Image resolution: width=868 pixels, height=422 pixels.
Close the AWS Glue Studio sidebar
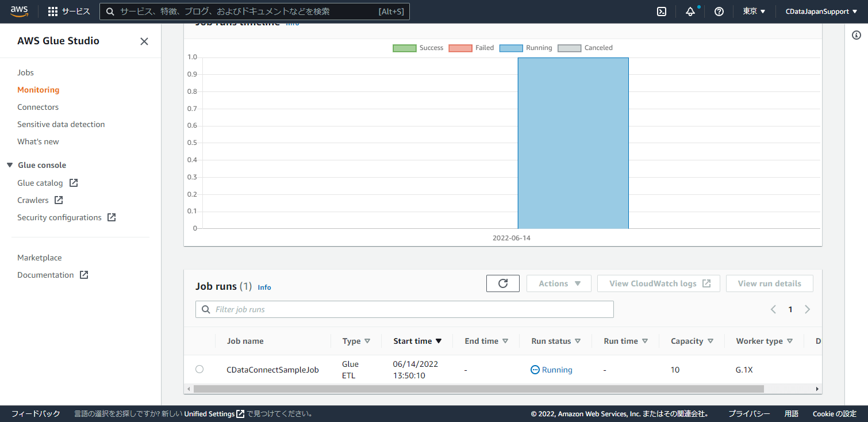click(144, 41)
